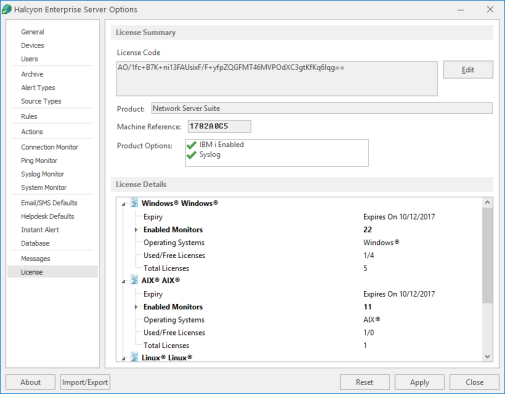505x394 pixels.
Task: Open the Messages page
Action: tap(35, 259)
